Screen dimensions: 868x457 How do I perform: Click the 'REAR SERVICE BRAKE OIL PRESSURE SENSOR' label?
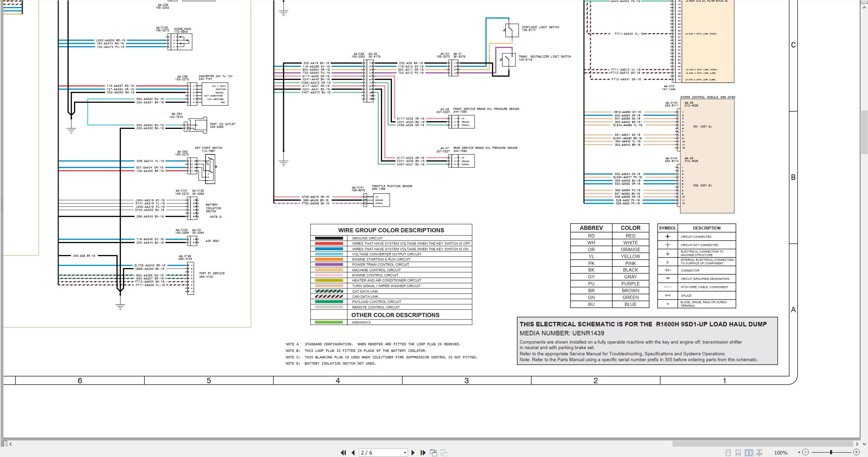pos(485,148)
